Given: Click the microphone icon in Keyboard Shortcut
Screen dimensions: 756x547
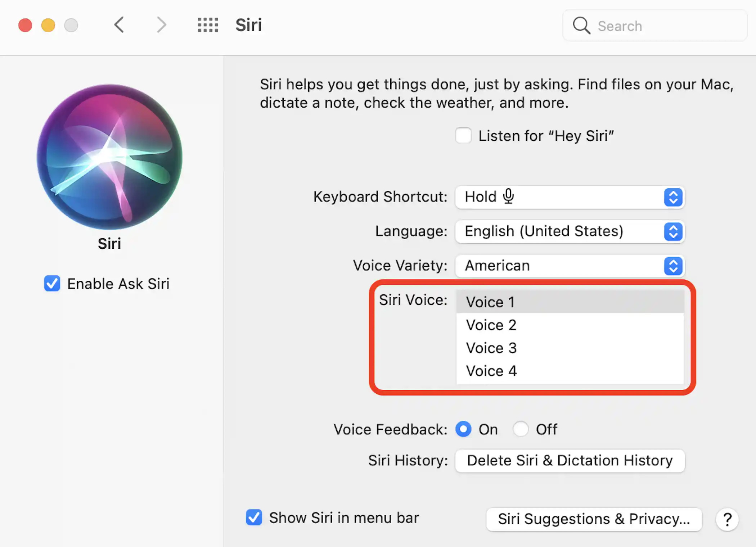Looking at the screenshot, I should pos(508,196).
